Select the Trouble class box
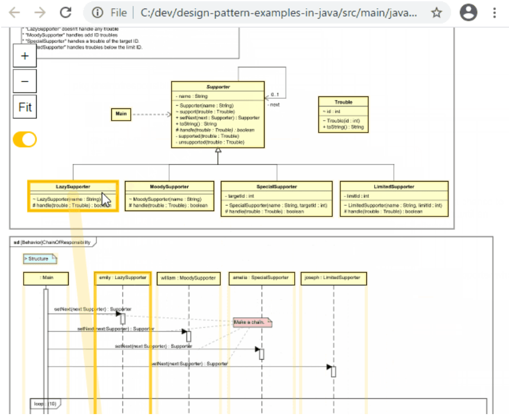The height and width of the screenshot is (420, 509). [343, 114]
